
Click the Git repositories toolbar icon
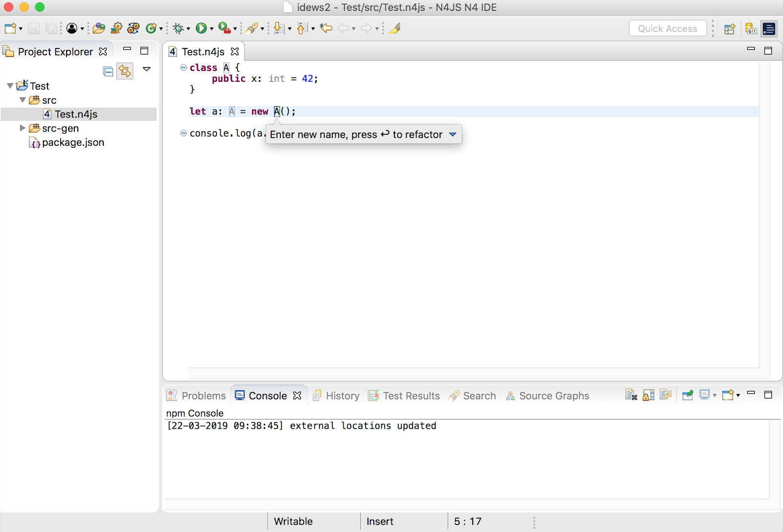[751, 29]
